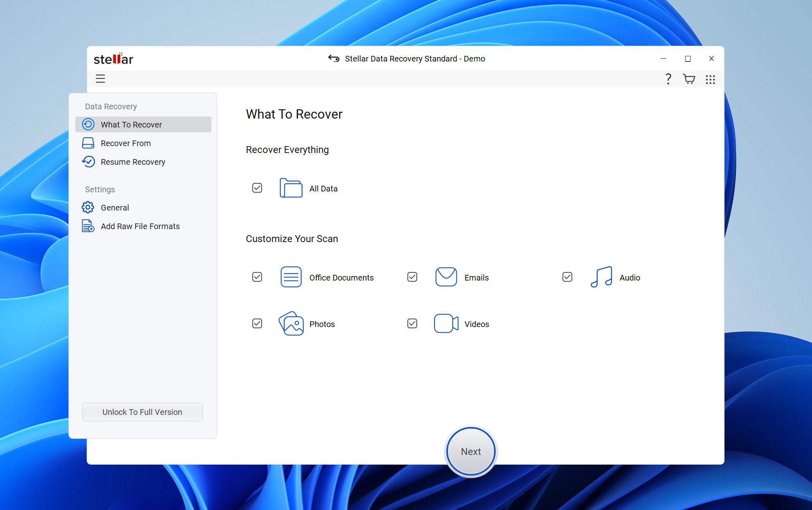Click the back arrow icon in title bar
This screenshot has height=510, width=812.
tap(334, 59)
